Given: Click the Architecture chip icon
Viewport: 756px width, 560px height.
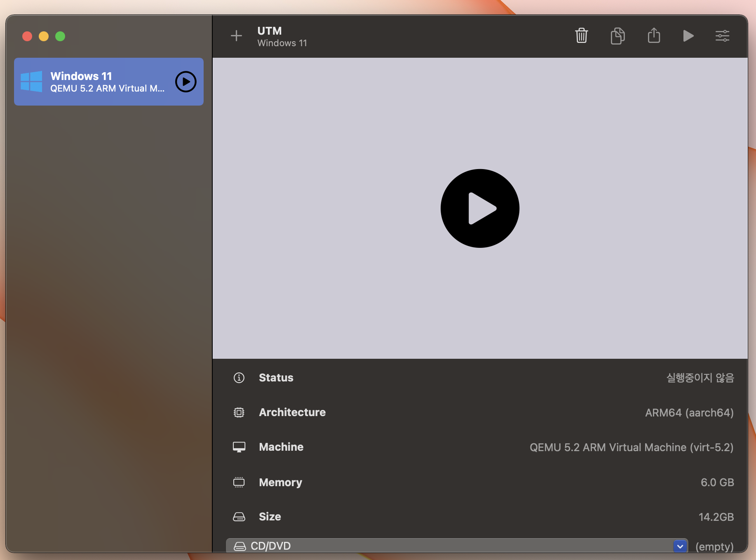Looking at the screenshot, I should pos(239,412).
